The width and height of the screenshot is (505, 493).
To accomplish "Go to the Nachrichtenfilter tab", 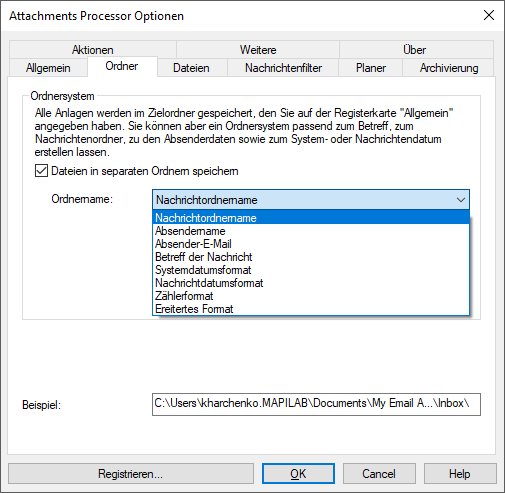I will tap(283, 68).
